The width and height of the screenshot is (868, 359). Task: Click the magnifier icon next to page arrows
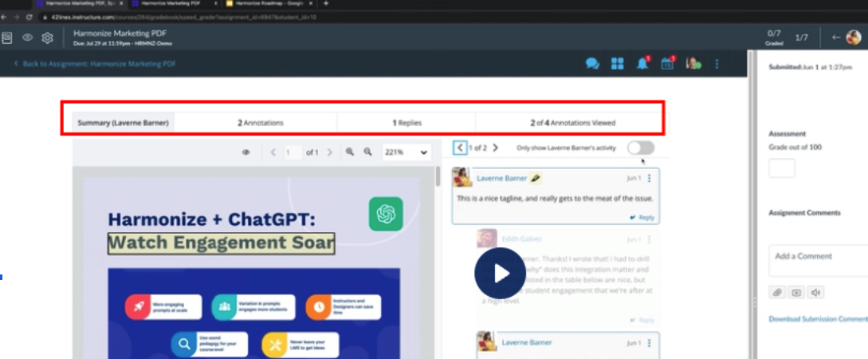click(x=350, y=152)
